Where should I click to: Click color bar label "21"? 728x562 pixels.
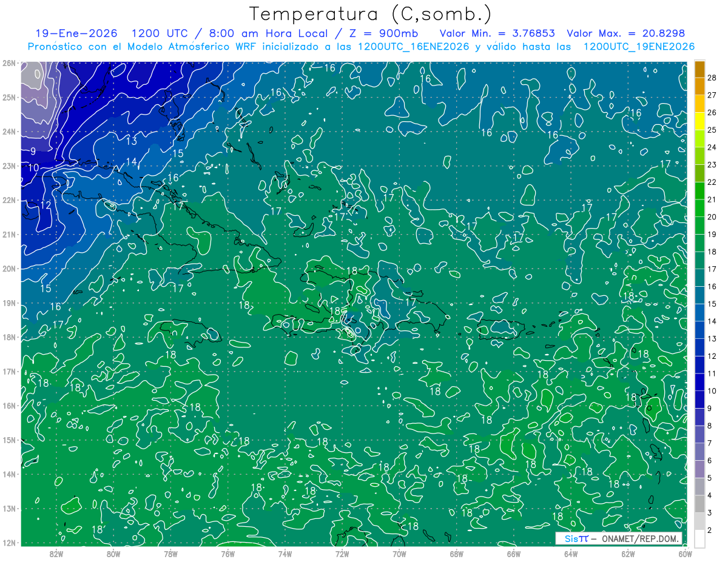pos(712,199)
